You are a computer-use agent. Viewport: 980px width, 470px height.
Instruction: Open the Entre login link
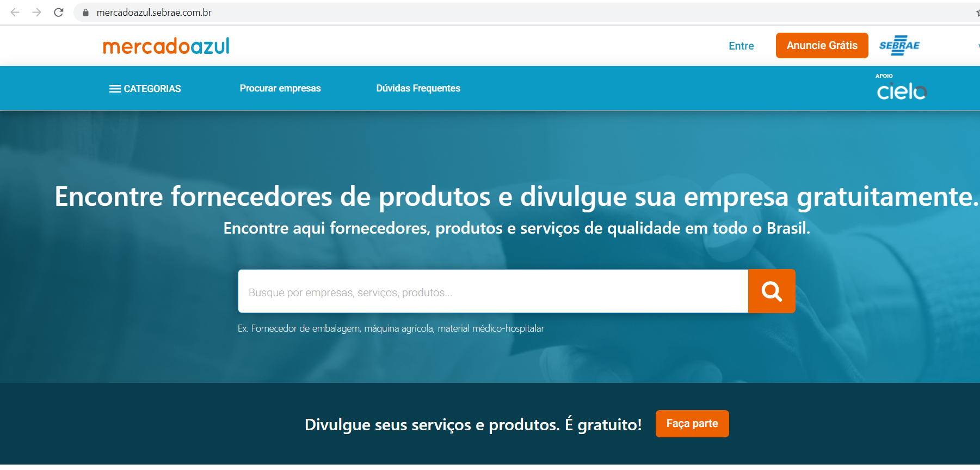pyautogui.click(x=741, y=46)
